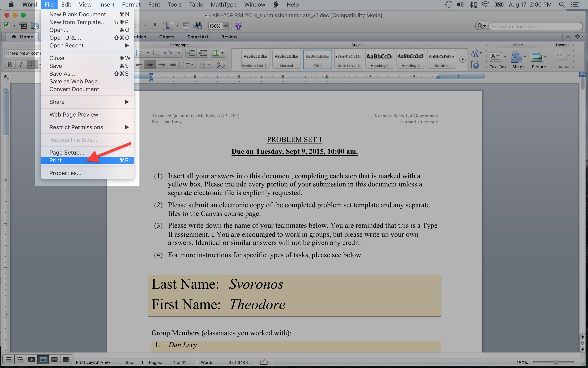588x368 pixels.
Task: Apply the Heading 1 style
Action: [x=379, y=59]
